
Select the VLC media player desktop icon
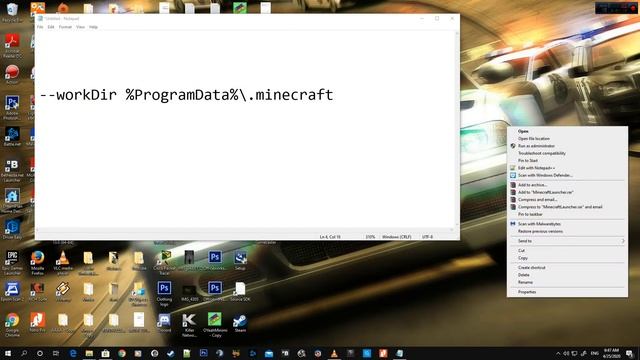62,261
